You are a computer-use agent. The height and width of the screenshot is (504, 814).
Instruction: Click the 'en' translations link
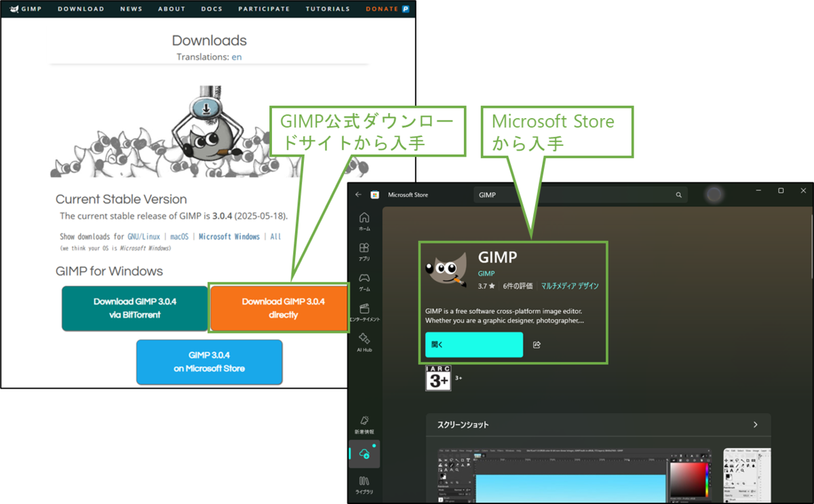[x=237, y=57]
